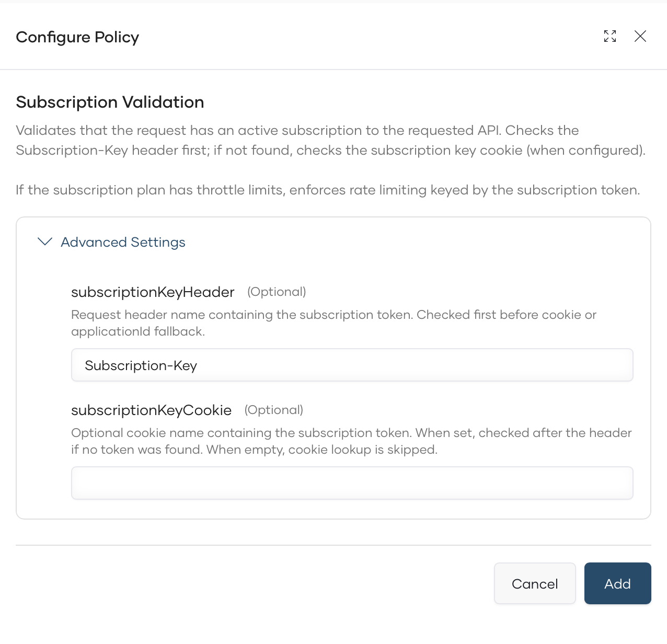Click the maximize icon near the close button
The width and height of the screenshot is (667, 644).
[609, 37]
